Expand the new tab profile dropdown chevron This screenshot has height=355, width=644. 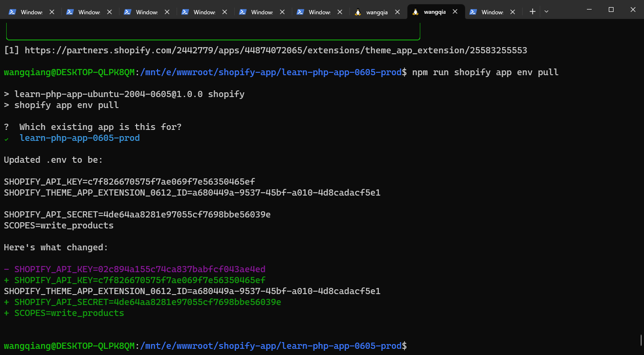pyautogui.click(x=546, y=11)
